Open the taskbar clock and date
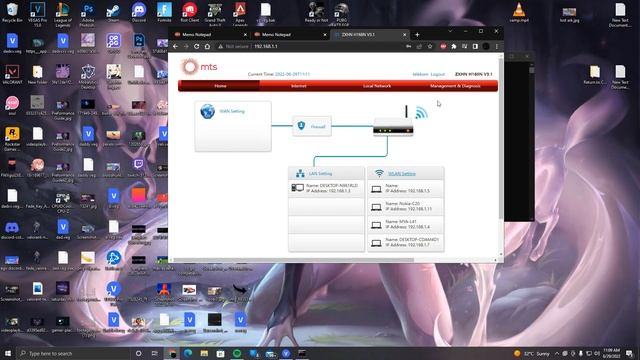This screenshot has width=640, height=360. [611, 353]
